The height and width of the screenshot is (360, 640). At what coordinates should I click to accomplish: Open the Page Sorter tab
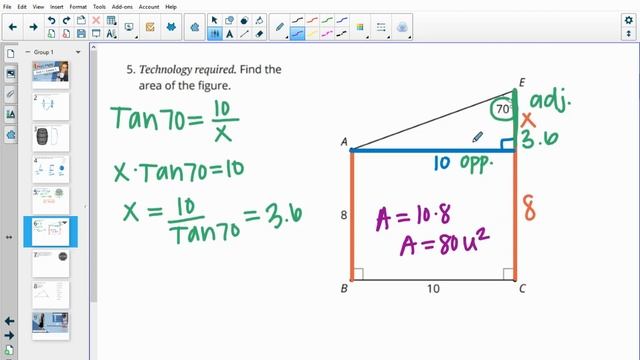tap(11, 53)
